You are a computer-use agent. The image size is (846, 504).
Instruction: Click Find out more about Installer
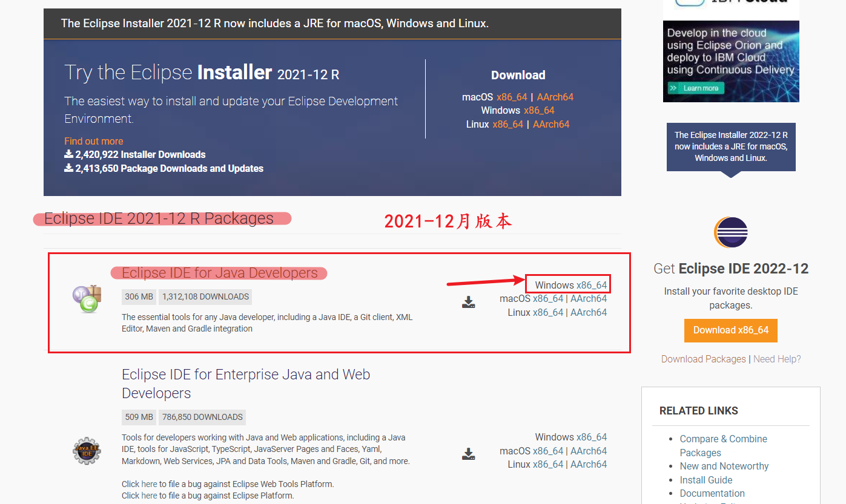(x=94, y=141)
